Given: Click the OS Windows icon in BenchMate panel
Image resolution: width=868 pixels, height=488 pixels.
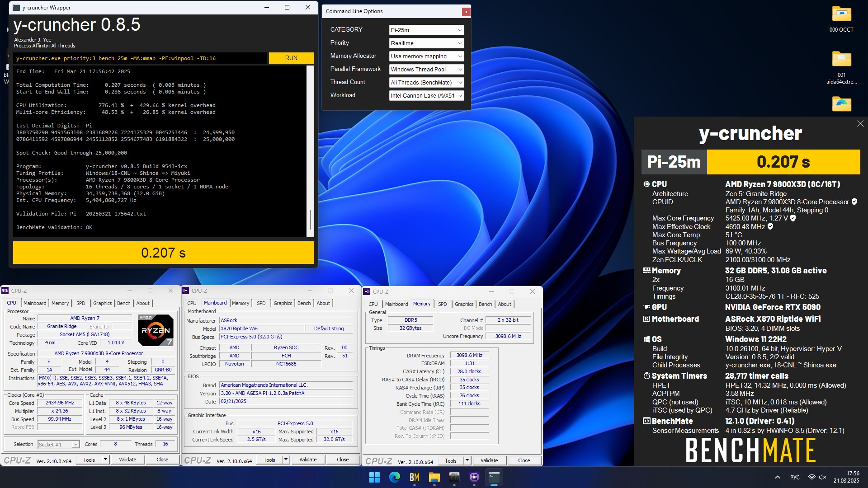Looking at the screenshot, I should pos(646,339).
